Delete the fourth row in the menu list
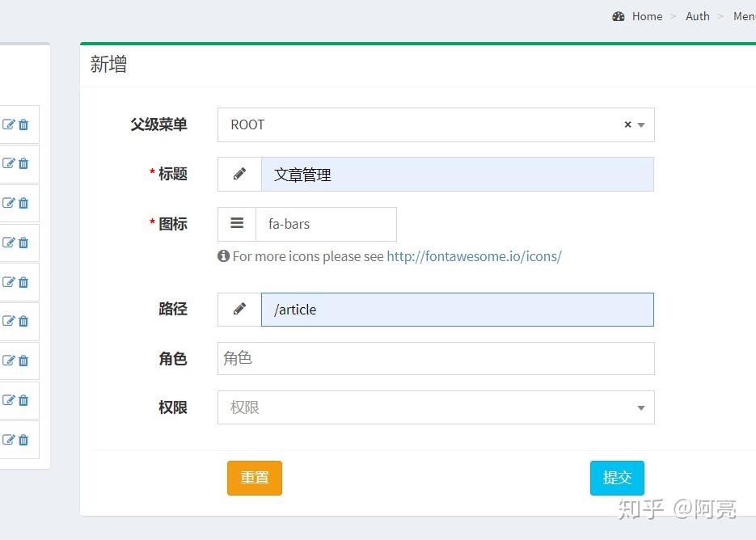 (23, 243)
